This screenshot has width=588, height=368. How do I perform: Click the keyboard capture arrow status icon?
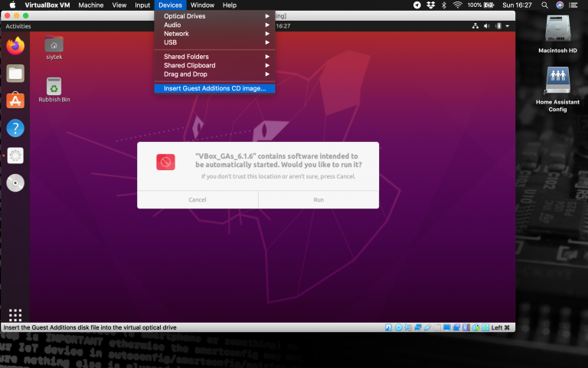pyautogui.click(x=485, y=327)
